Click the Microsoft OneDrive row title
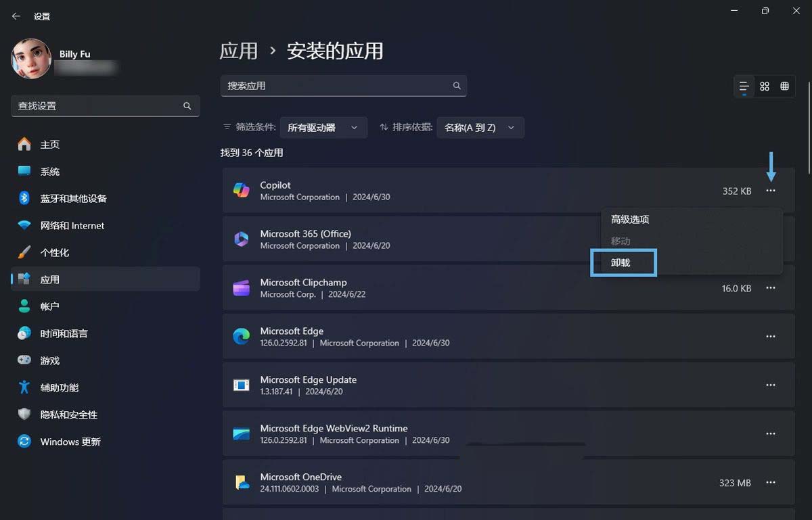The height and width of the screenshot is (520, 812). pos(300,477)
